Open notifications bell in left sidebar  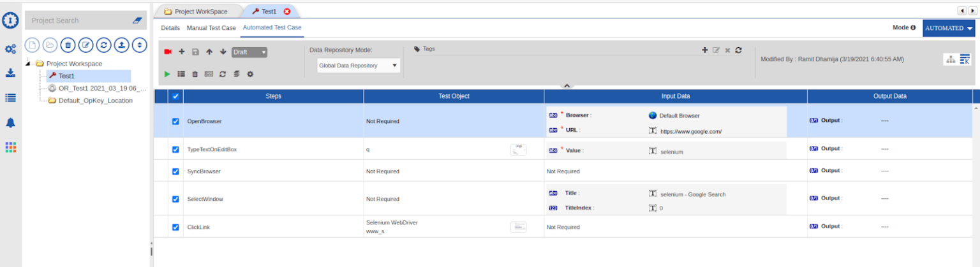(10, 123)
